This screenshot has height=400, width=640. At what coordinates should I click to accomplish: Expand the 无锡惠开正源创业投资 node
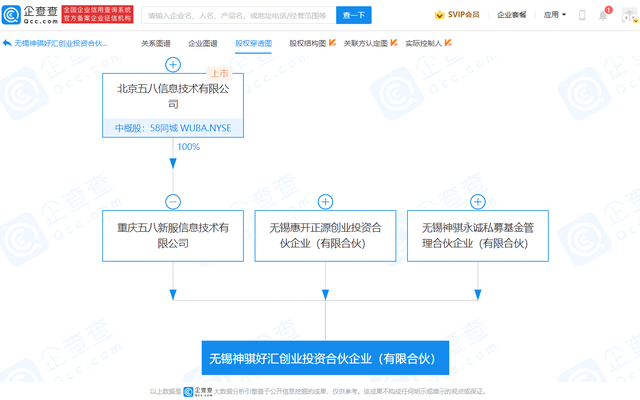[325, 202]
